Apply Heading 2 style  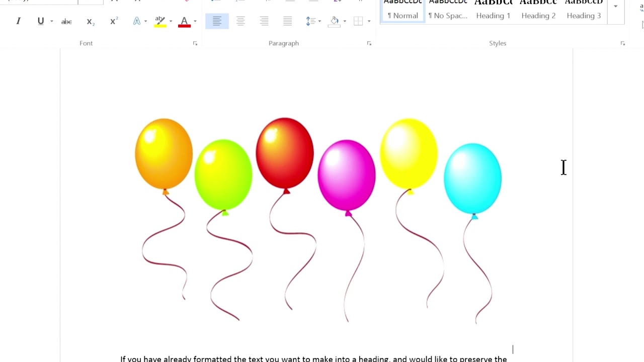pyautogui.click(x=538, y=11)
